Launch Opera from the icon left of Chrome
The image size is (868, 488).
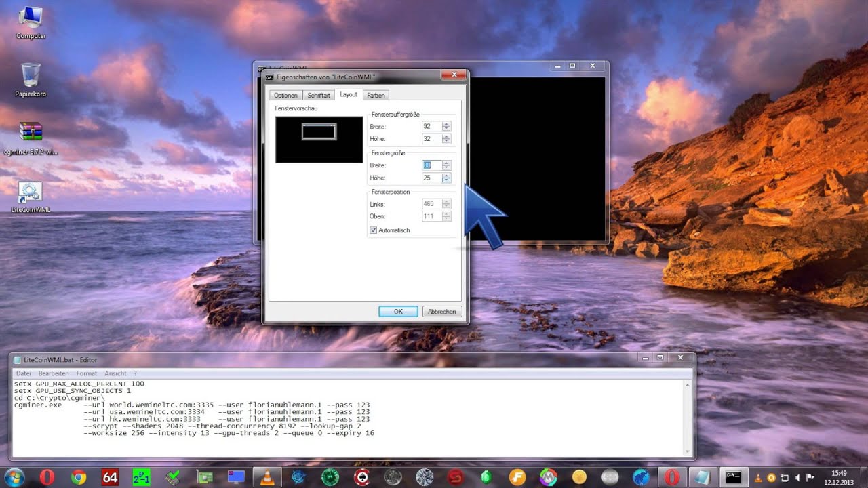pos(47,477)
